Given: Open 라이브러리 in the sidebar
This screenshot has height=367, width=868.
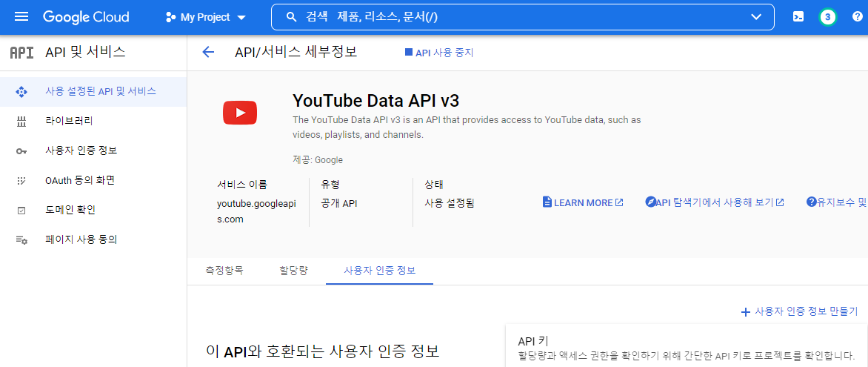Looking at the screenshot, I should pyautogui.click(x=93, y=122).
